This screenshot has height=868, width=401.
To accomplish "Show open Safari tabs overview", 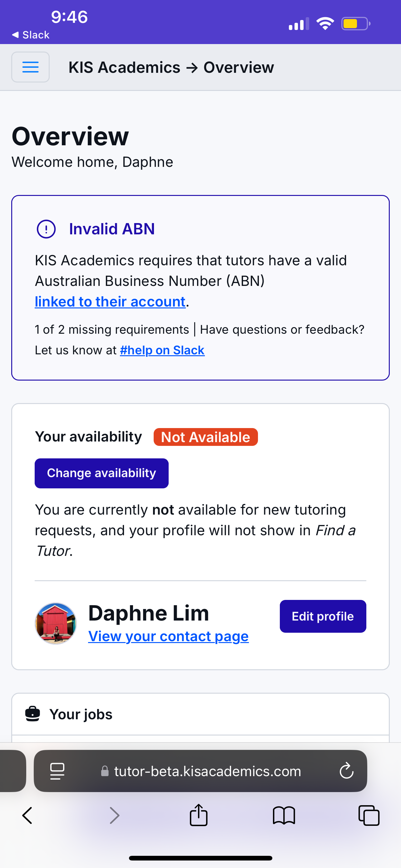I will 369,816.
